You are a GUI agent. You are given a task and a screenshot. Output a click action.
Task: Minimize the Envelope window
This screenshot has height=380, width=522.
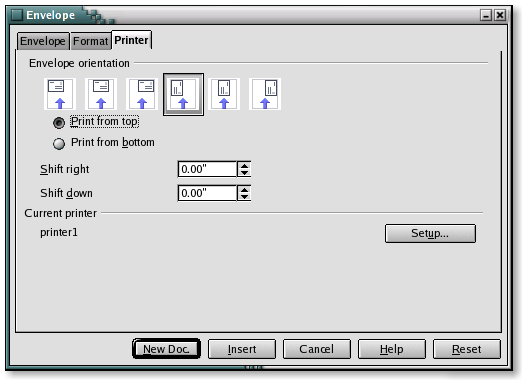tap(486, 15)
